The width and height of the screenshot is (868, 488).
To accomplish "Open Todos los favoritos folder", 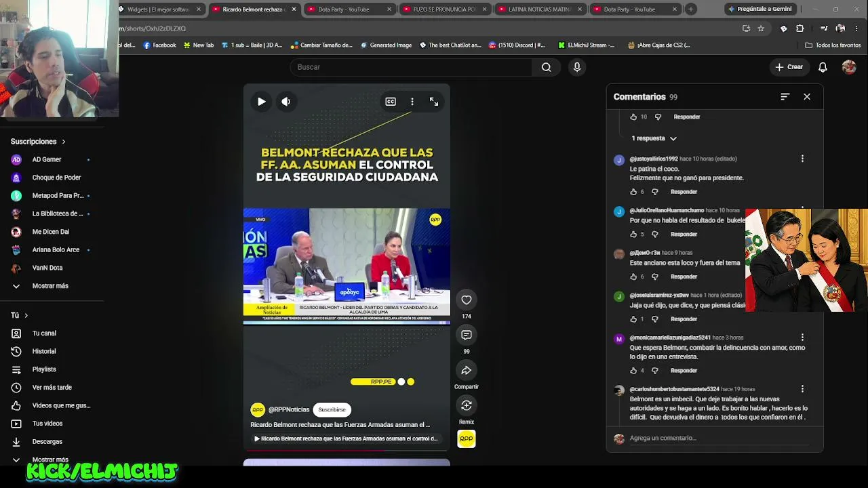I will (x=833, y=45).
